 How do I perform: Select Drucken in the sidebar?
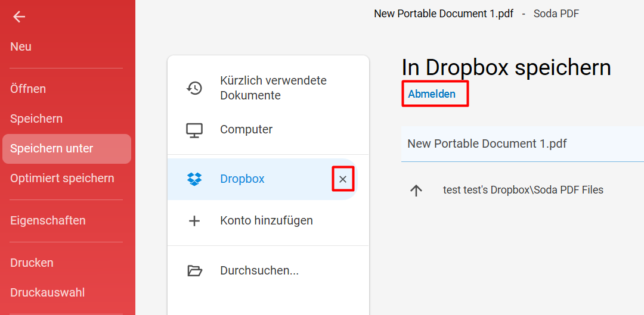click(32, 263)
